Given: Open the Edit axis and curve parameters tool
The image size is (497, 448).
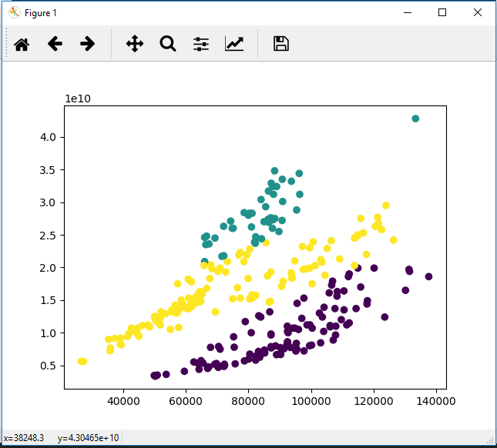Looking at the screenshot, I should point(234,44).
